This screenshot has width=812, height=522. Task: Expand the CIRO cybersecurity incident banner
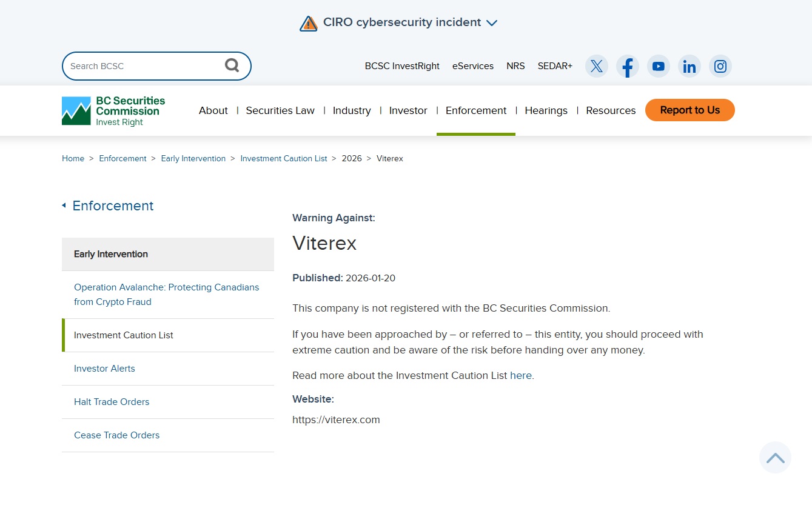(x=492, y=22)
